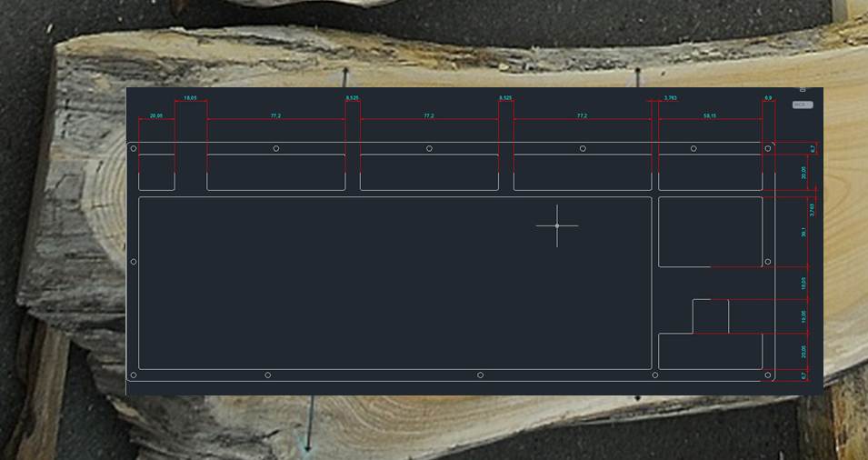Viewport: 868px width, 460px height.
Task: Open the WCS coordinate system dropdown
Action: 803,105
